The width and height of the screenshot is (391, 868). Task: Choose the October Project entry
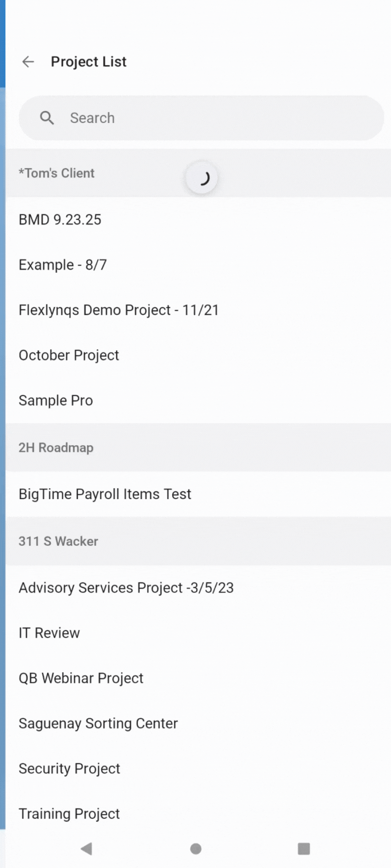click(x=69, y=355)
